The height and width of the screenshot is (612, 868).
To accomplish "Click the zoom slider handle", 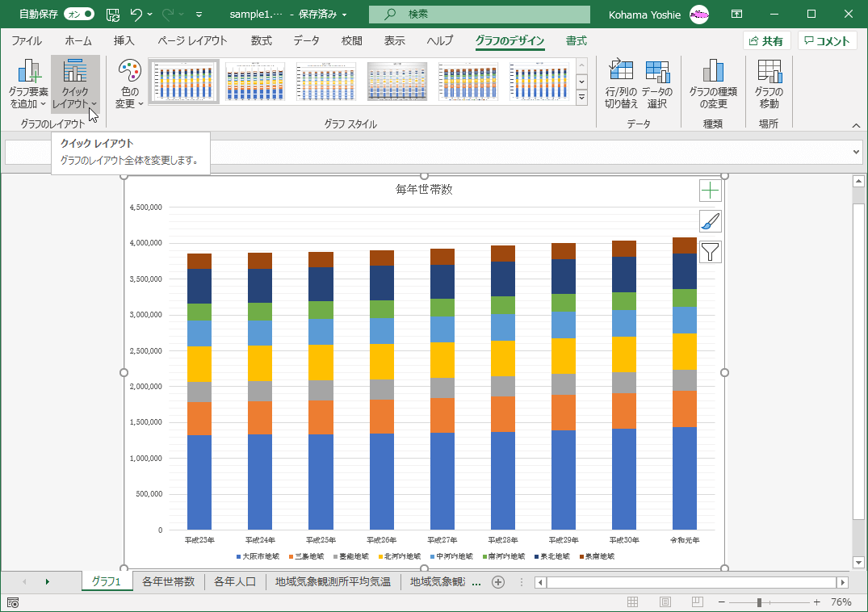I will click(759, 602).
